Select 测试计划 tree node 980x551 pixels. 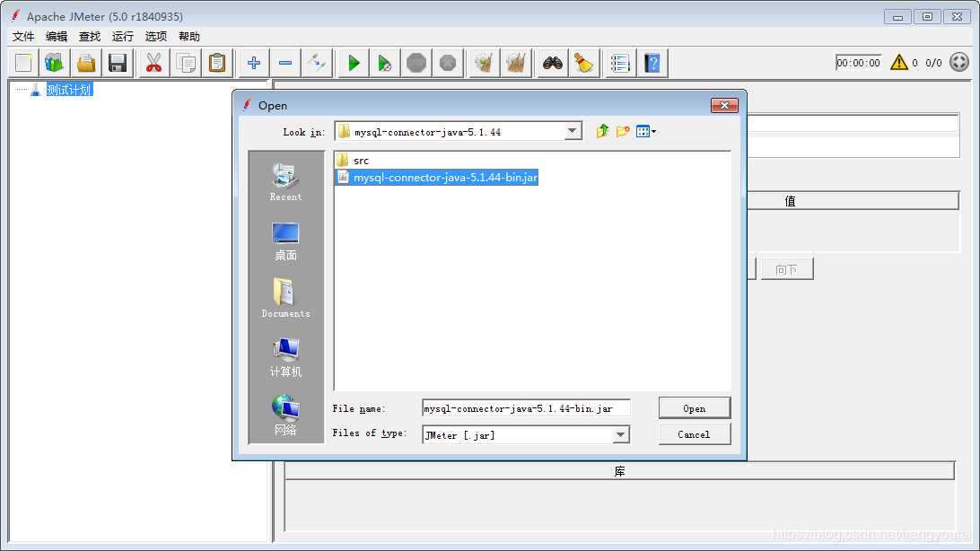[x=69, y=90]
